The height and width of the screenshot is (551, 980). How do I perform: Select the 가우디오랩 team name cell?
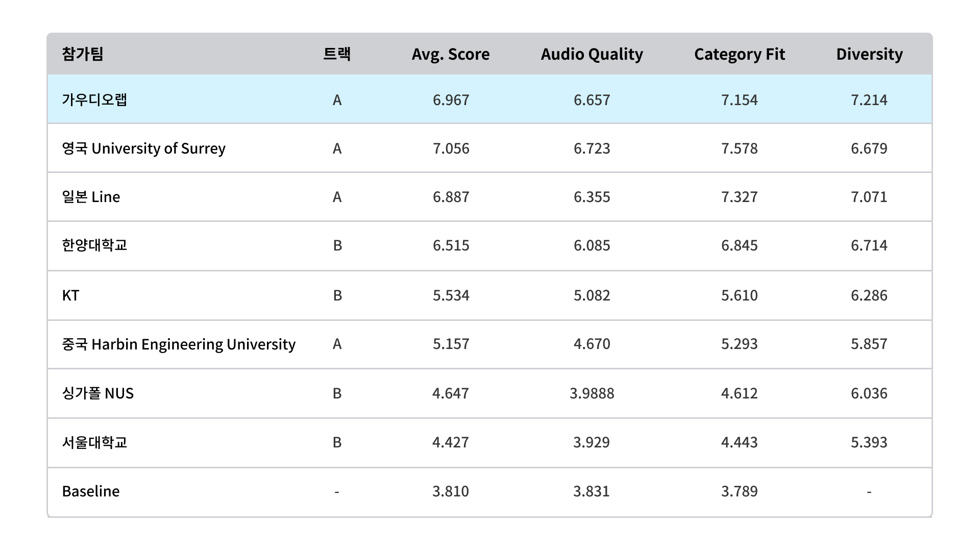coord(94,99)
